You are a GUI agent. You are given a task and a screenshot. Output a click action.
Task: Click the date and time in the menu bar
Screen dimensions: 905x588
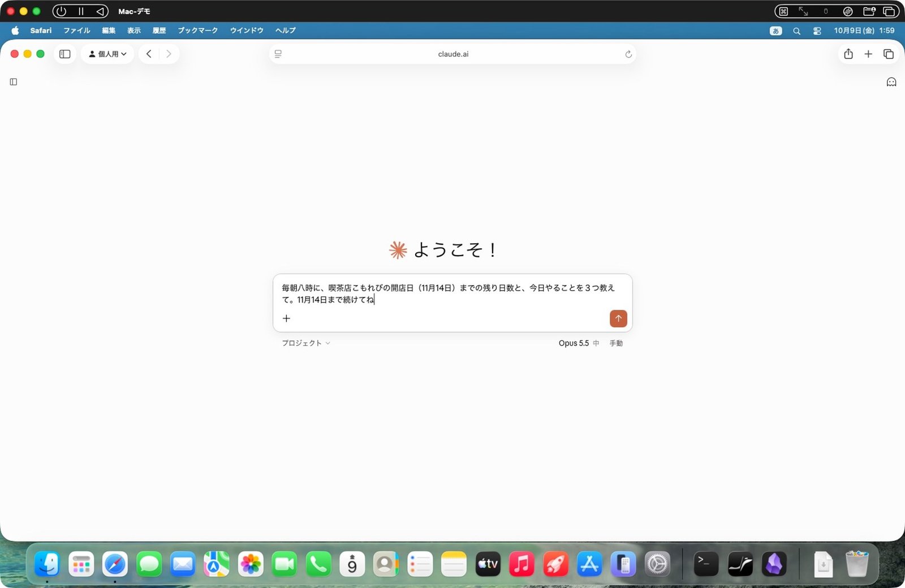pyautogui.click(x=864, y=31)
